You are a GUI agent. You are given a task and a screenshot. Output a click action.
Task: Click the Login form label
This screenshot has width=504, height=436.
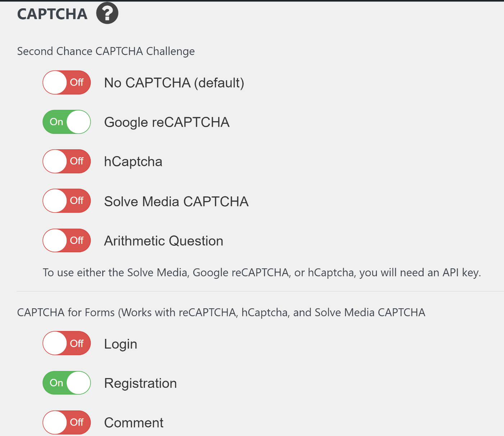(x=121, y=343)
